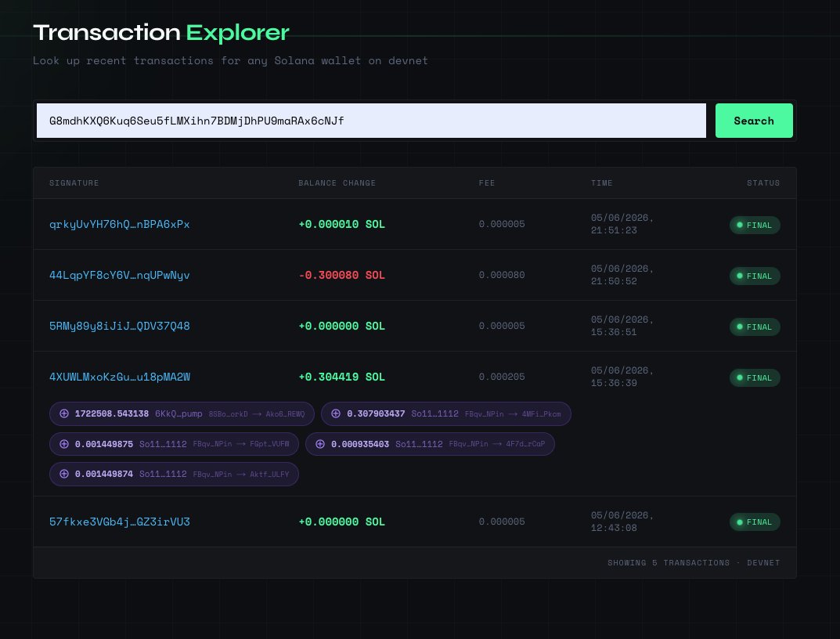Click the 0.000205 fee value
The image size is (840, 639).
pos(502,377)
